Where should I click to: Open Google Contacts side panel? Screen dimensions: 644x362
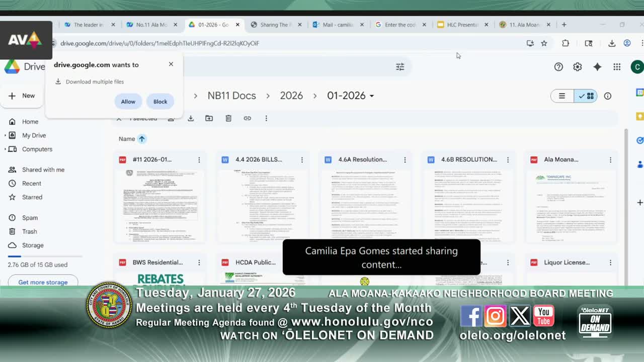click(x=640, y=164)
